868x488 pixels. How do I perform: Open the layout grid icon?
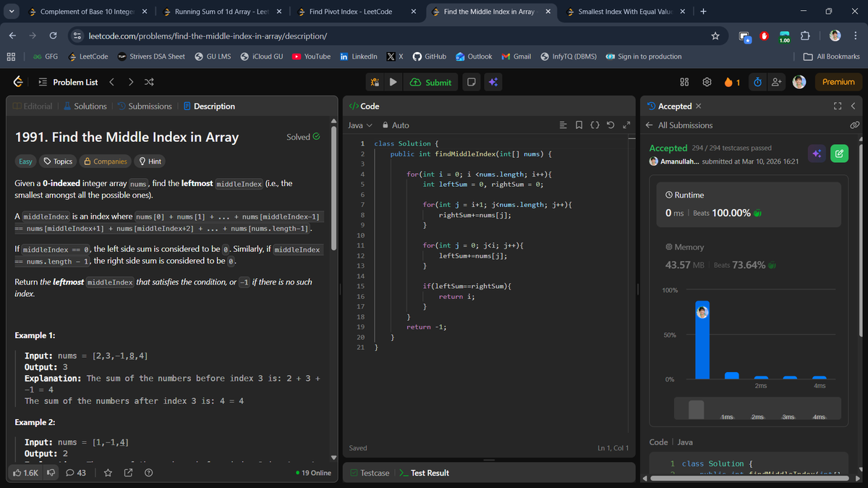click(x=685, y=83)
